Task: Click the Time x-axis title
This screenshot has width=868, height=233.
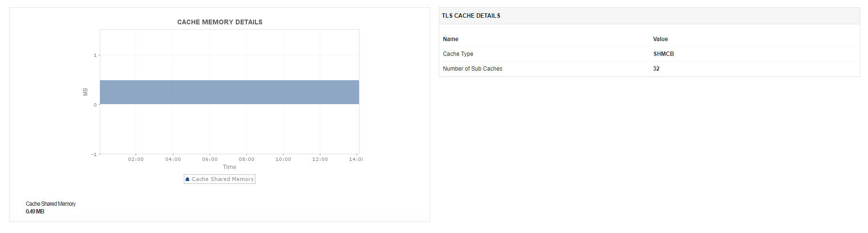Action: point(229,167)
